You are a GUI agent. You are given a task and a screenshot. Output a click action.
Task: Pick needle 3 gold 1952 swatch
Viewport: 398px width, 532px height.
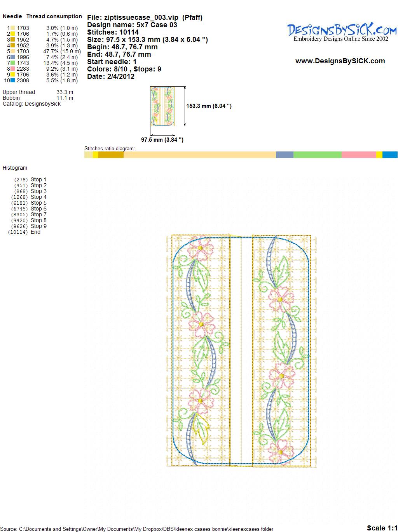click(13, 40)
